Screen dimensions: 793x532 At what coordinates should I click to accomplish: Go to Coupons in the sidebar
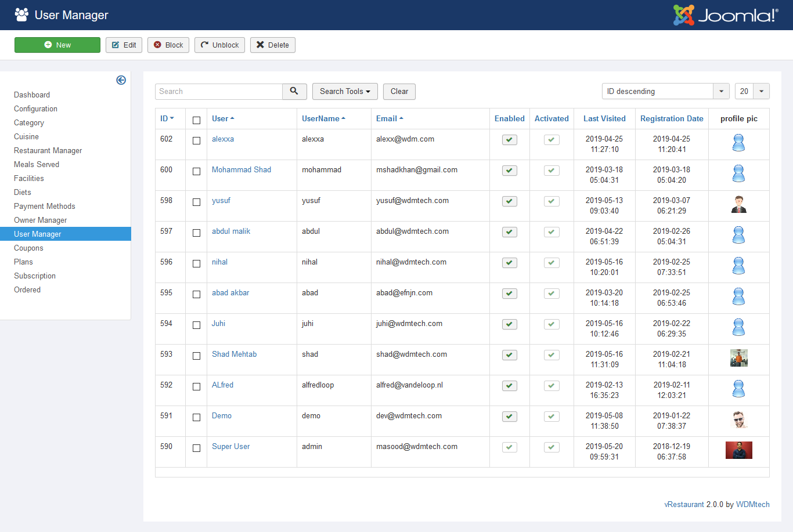(x=28, y=248)
